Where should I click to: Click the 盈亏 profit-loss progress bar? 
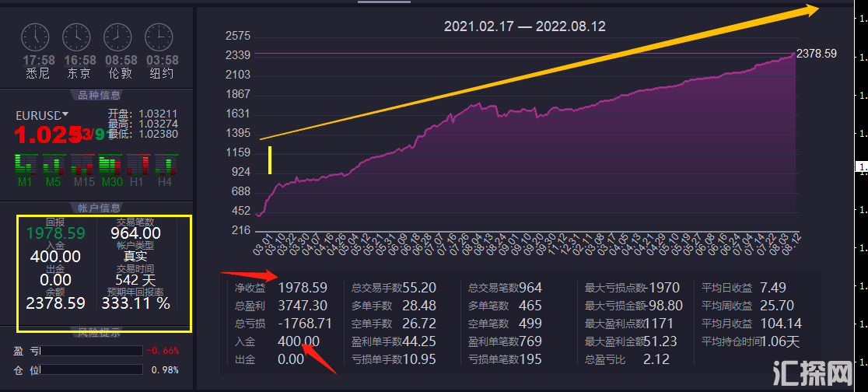click(x=92, y=351)
